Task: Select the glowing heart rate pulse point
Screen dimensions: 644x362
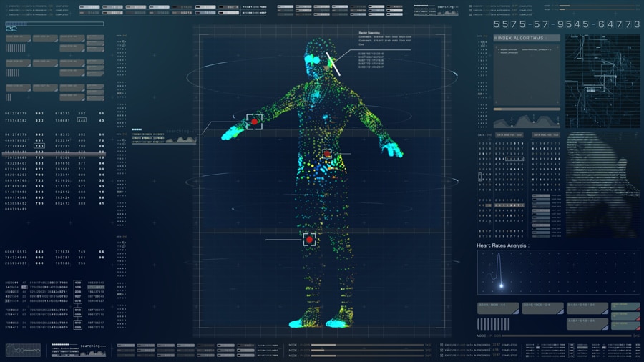Action: click(x=501, y=285)
